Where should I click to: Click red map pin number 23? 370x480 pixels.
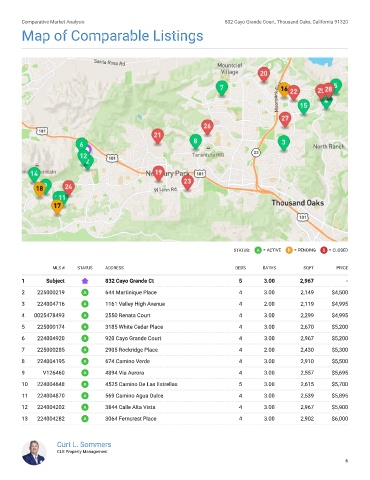187,182
